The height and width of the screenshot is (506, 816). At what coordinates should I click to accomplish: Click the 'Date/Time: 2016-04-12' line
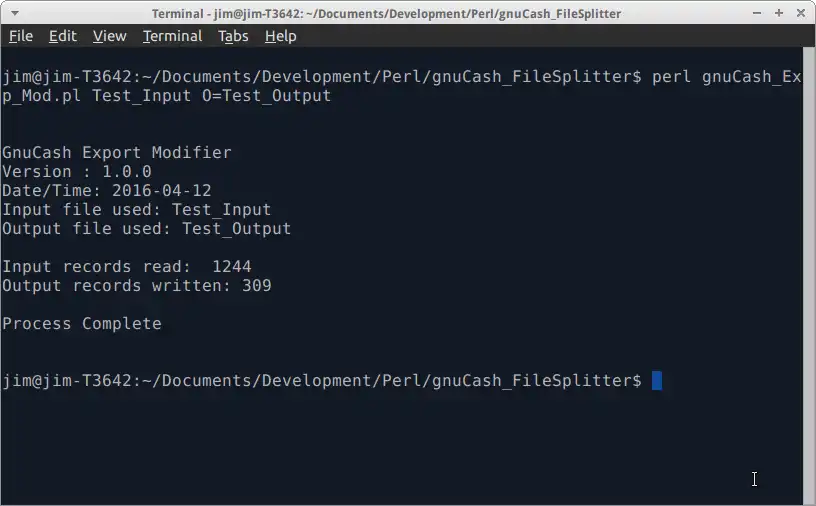click(x=107, y=191)
